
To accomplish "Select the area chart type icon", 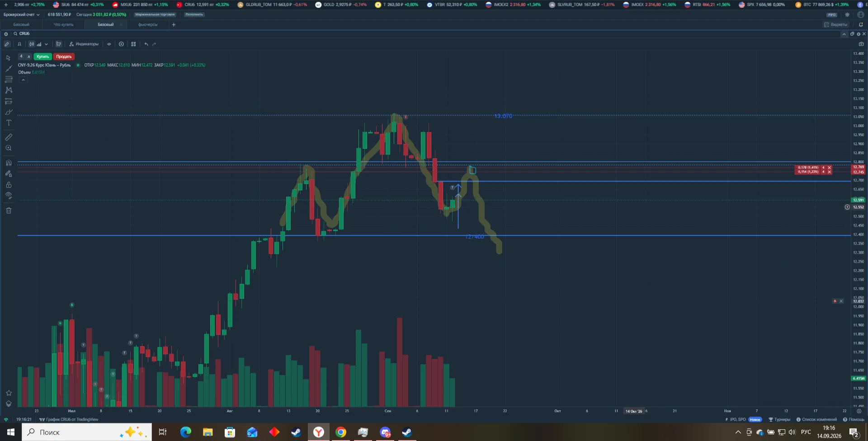I will [x=39, y=44].
